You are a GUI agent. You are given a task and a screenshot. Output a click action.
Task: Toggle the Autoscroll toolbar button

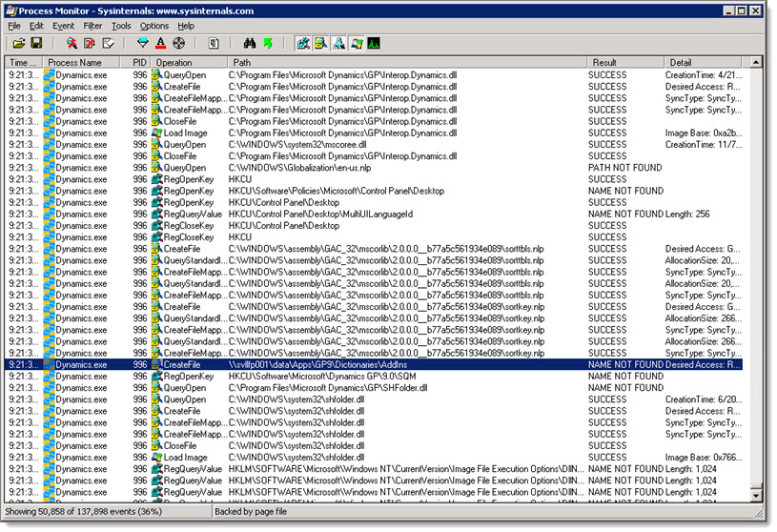click(x=90, y=44)
